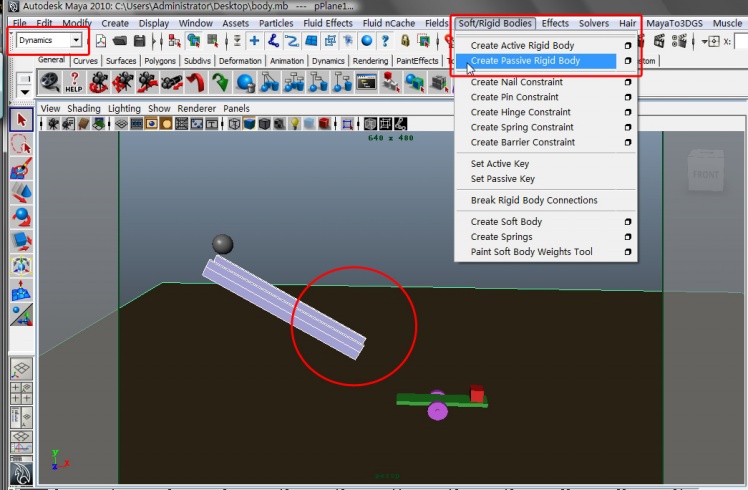The width and height of the screenshot is (748, 490).
Task: Open Create Springs options box
Action: click(628, 237)
